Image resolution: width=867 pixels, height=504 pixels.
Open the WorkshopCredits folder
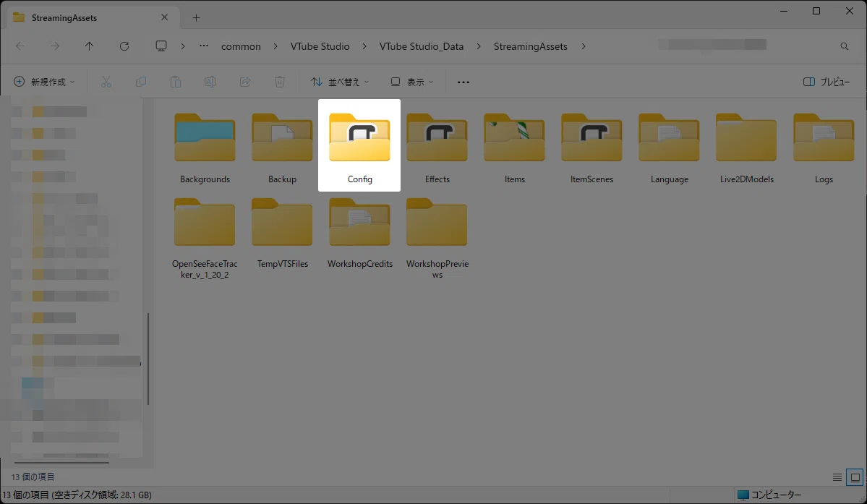pyautogui.click(x=359, y=233)
